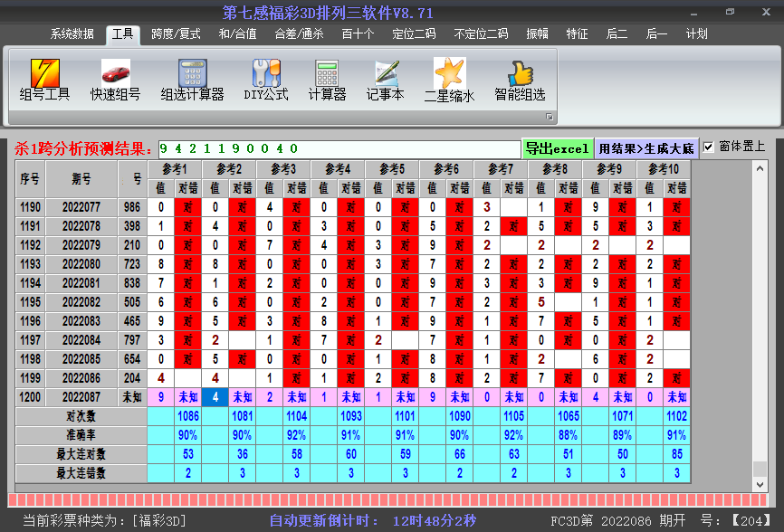Viewport: 784px width, 532px height.
Task: Click sequence number 1198
Action: [x=30, y=359]
